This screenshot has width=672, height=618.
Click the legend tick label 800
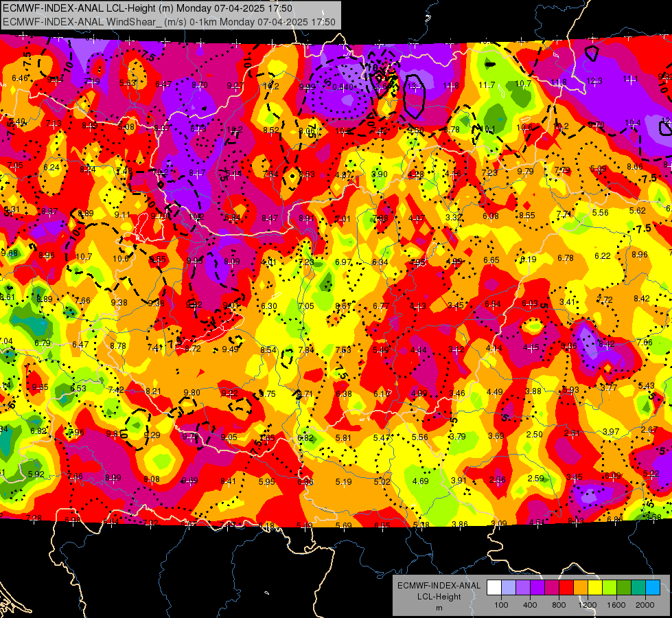(559, 605)
